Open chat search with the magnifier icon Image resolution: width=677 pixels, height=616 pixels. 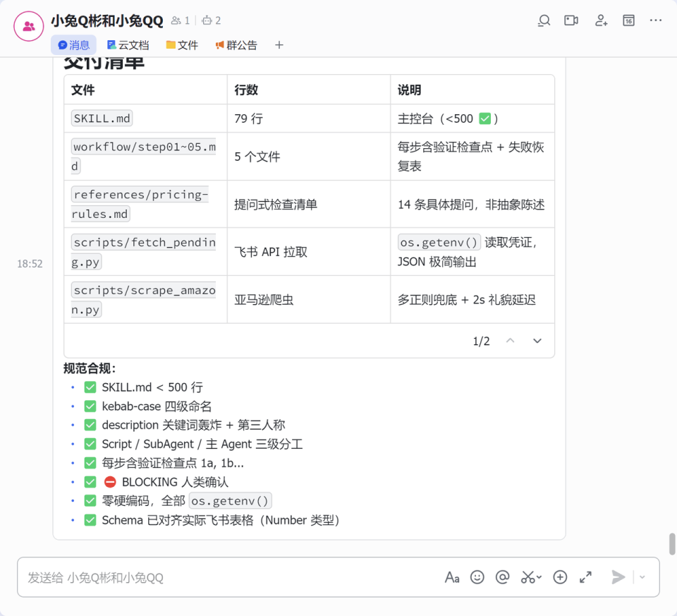544,21
